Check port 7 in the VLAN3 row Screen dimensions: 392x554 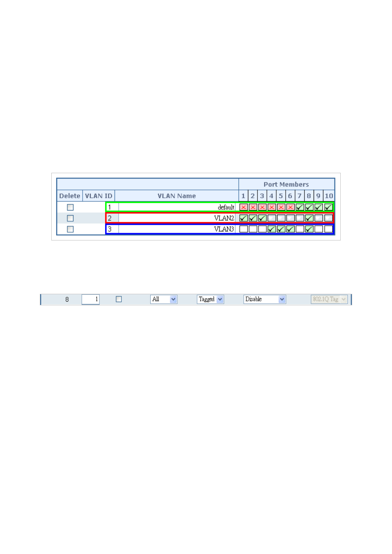click(300, 229)
